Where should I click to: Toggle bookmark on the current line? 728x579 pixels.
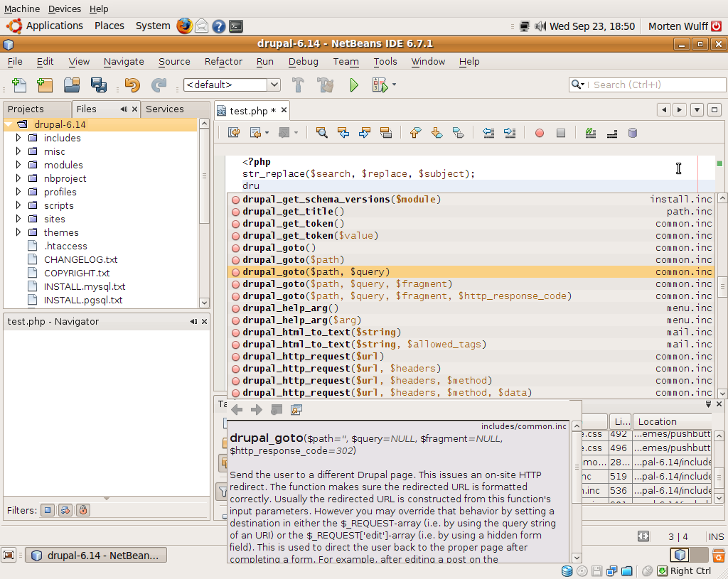click(x=458, y=133)
